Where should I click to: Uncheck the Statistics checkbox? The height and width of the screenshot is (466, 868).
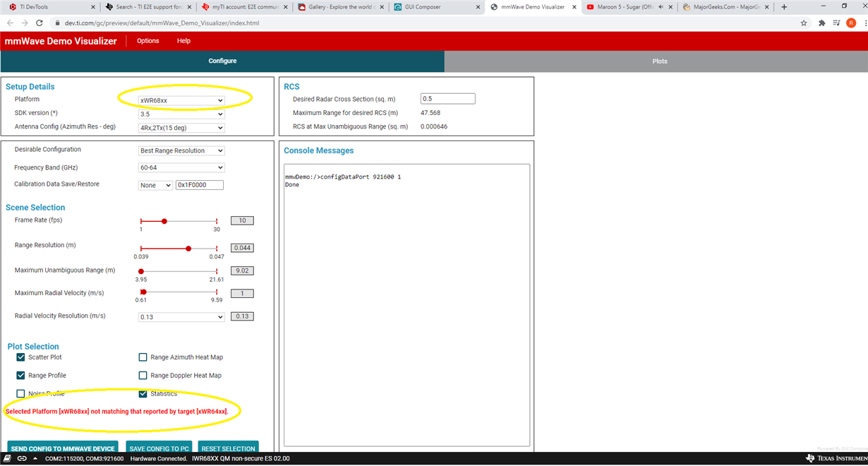[x=143, y=394]
